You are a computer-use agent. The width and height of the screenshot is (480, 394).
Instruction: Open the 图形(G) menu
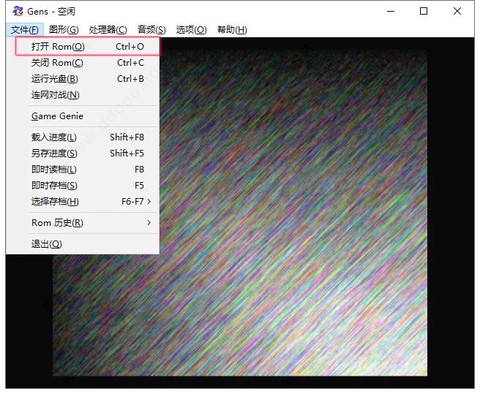pyautogui.click(x=64, y=30)
